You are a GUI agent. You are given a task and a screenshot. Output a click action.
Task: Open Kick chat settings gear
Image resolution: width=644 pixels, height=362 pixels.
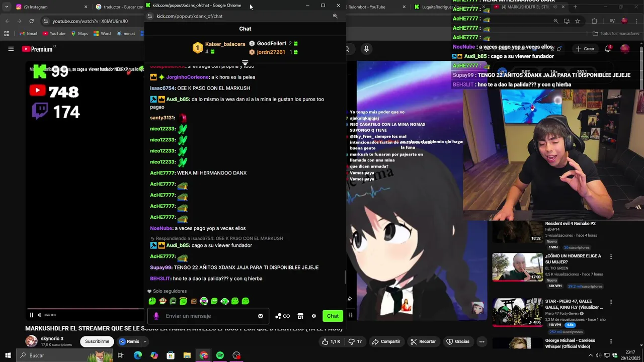pyautogui.click(x=313, y=316)
